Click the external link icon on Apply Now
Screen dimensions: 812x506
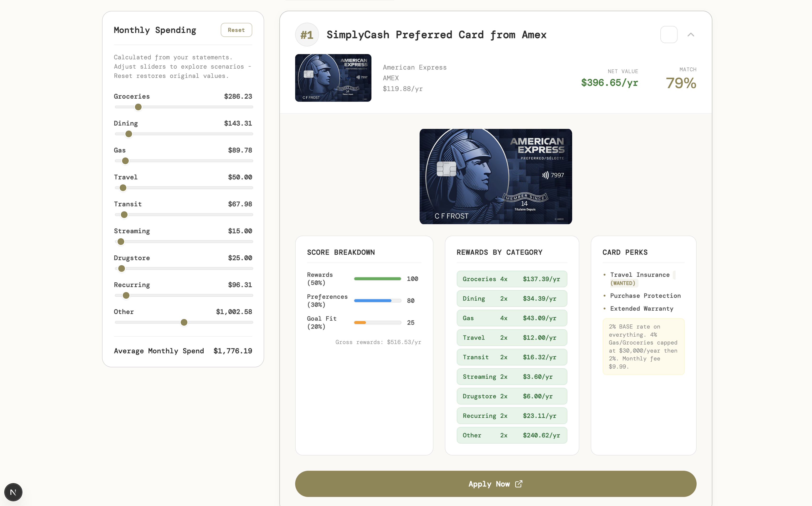click(x=518, y=484)
